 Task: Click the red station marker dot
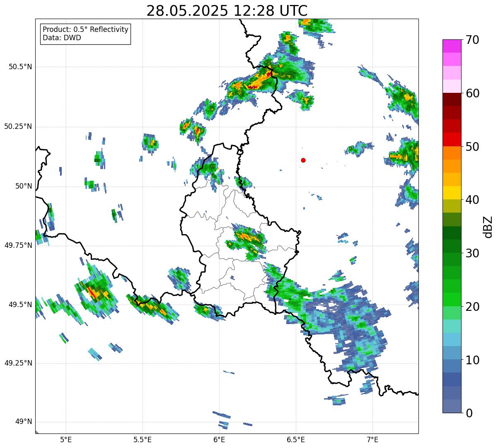click(x=303, y=160)
